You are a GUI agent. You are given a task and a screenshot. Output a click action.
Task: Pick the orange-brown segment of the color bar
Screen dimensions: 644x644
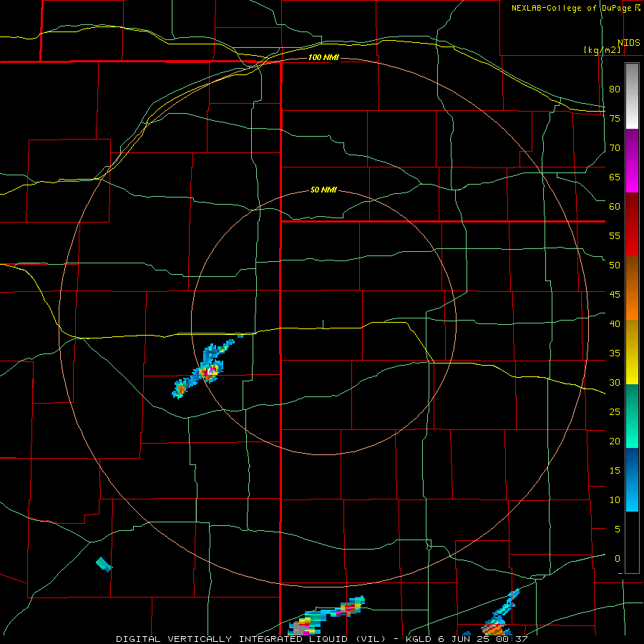click(x=632, y=288)
